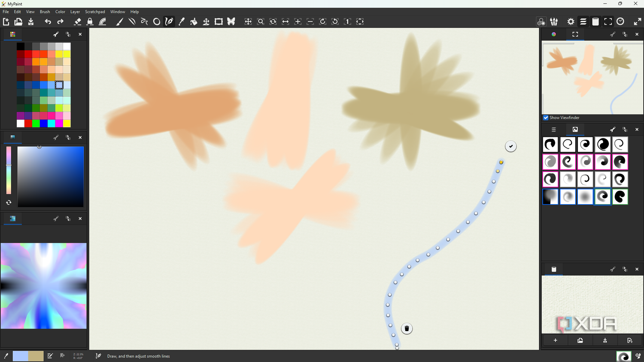Open preferences gear icon in toolbar
The height and width of the screenshot is (362, 644).
571,21
